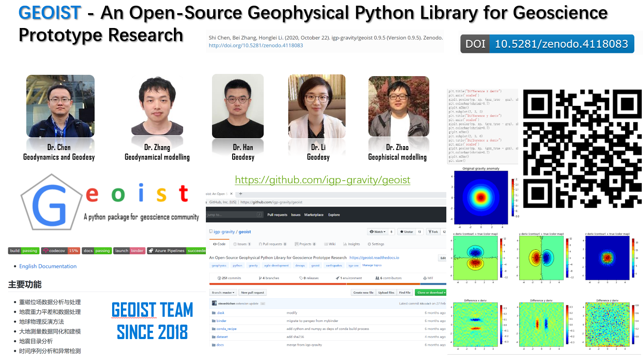Open the English Documentation link

pyautogui.click(x=48, y=266)
